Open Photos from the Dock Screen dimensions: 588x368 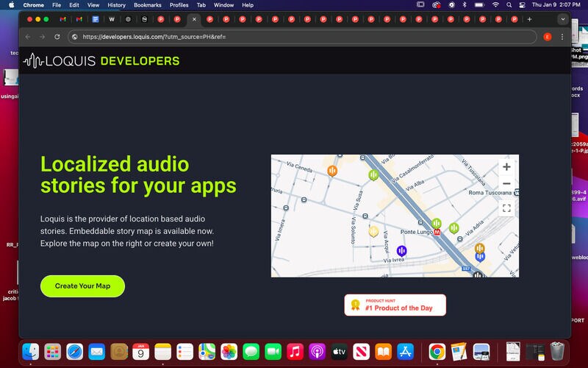point(229,352)
